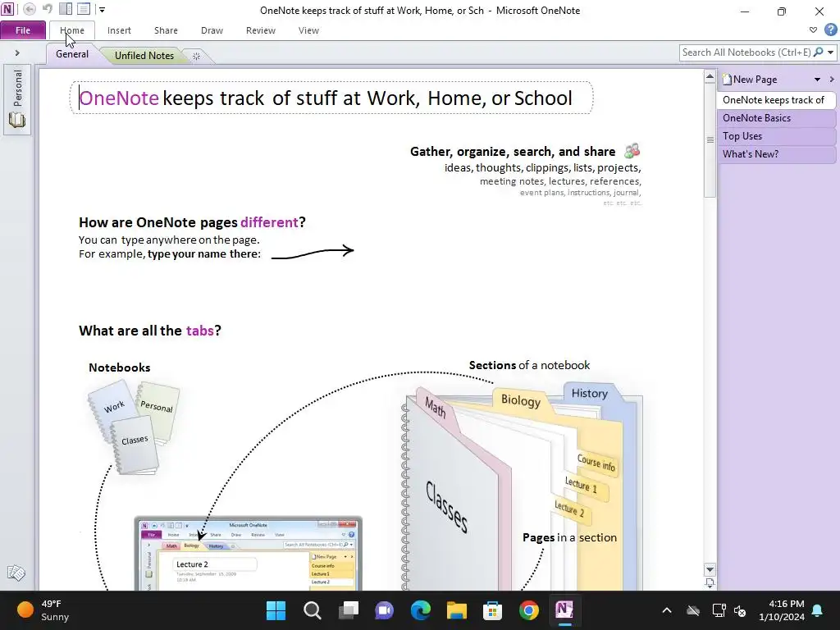
Task: Click the Search All Notebooks field
Action: [746, 52]
